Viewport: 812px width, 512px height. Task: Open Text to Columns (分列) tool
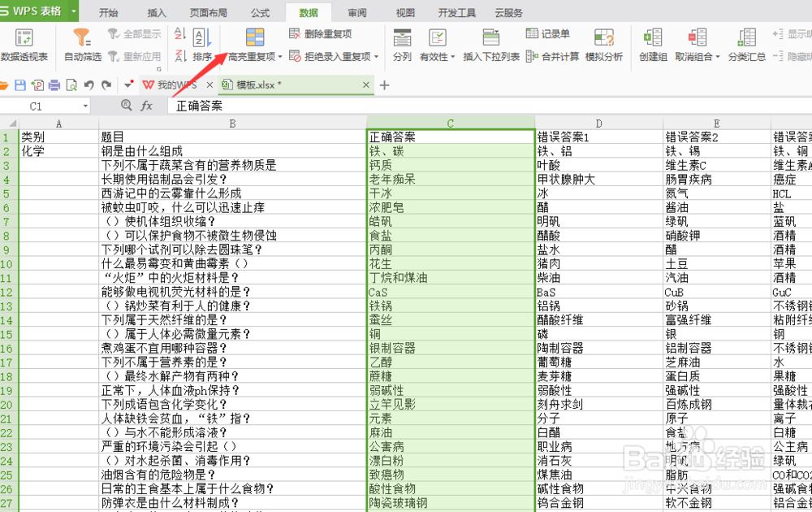(401, 45)
